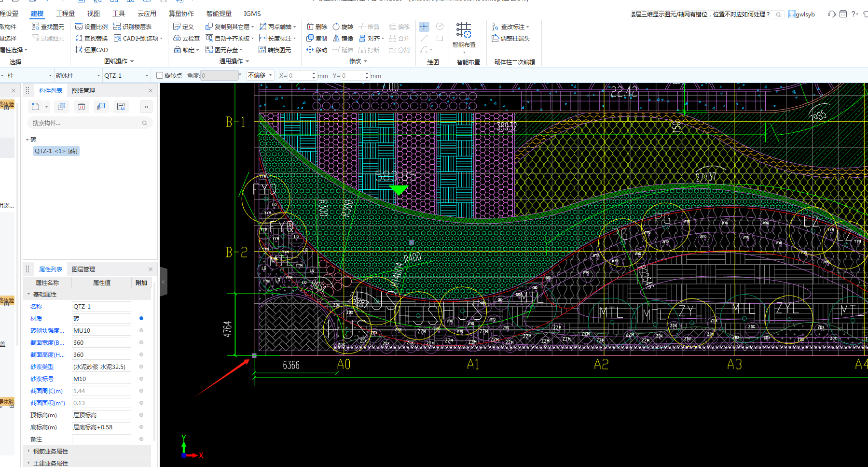868x467 pixels.
Task: Open the 云应用 ribbon tab
Action: [x=147, y=14]
